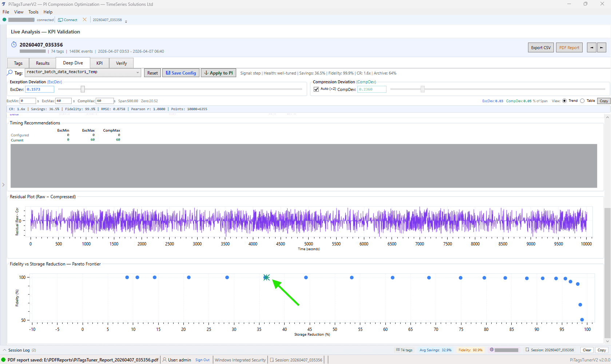Select the Trend view radio button
The width and height of the screenshot is (611, 364).
(564, 101)
